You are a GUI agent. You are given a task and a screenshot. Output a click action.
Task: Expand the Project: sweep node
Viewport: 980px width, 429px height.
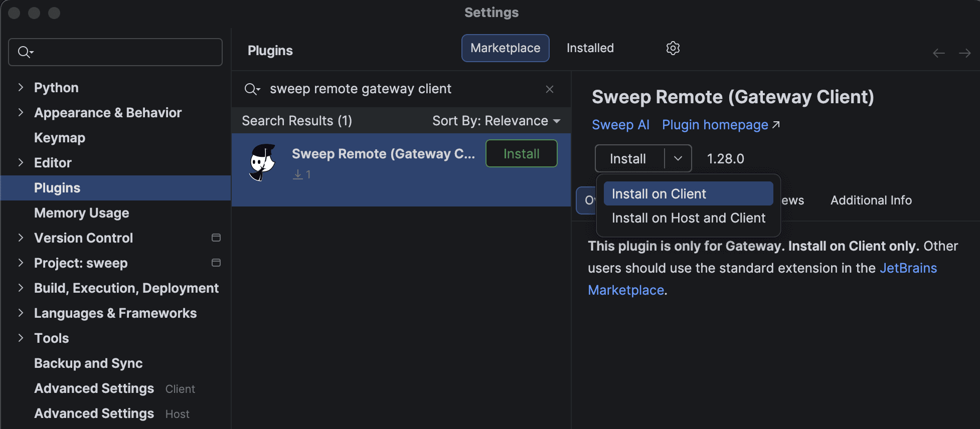pyautogui.click(x=21, y=263)
